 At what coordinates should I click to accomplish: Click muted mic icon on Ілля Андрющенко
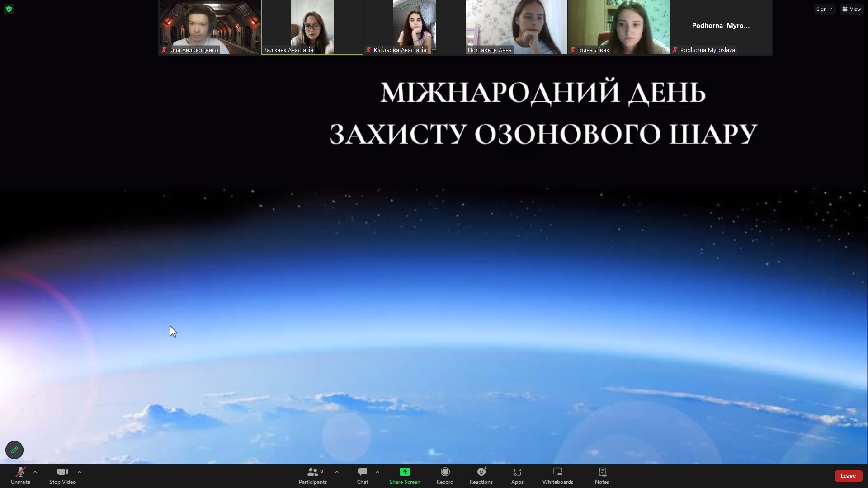pos(164,50)
